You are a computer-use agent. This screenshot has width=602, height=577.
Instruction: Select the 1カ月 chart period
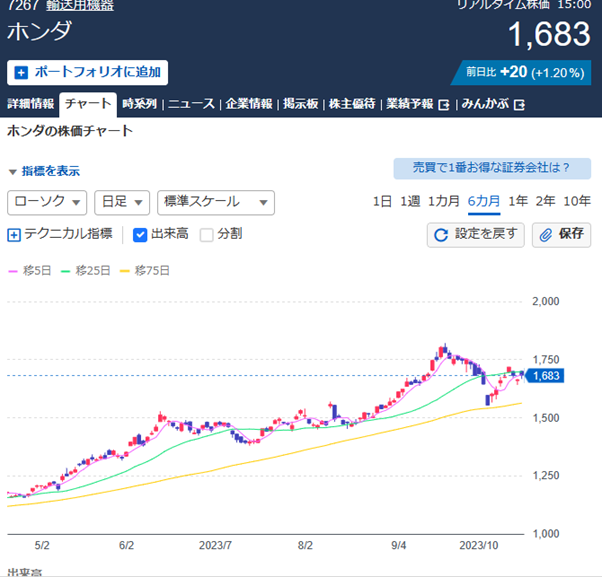click(x=443, y=201)
